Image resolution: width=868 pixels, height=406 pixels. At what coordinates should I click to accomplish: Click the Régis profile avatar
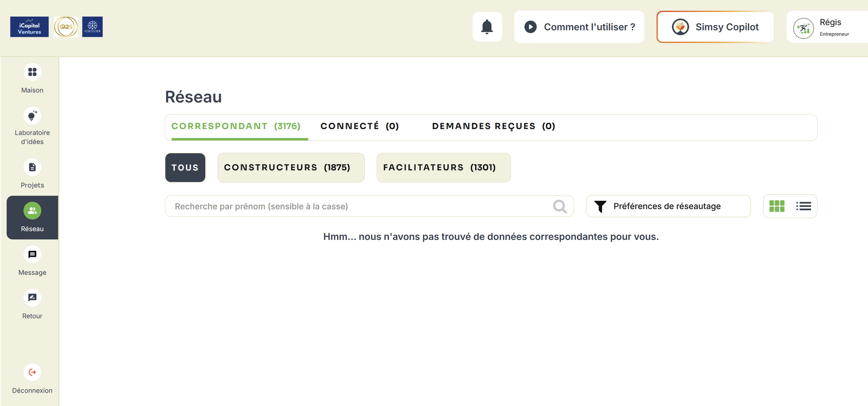click(803, 28)
